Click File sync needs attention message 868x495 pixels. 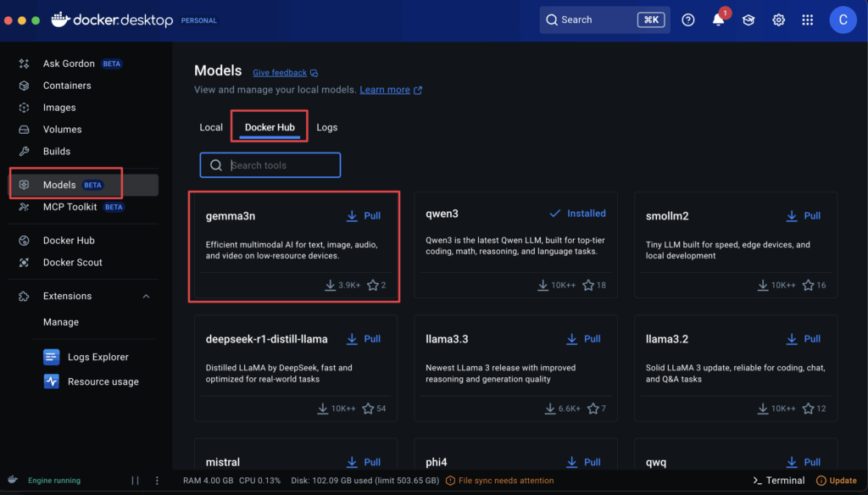point(506,481)
